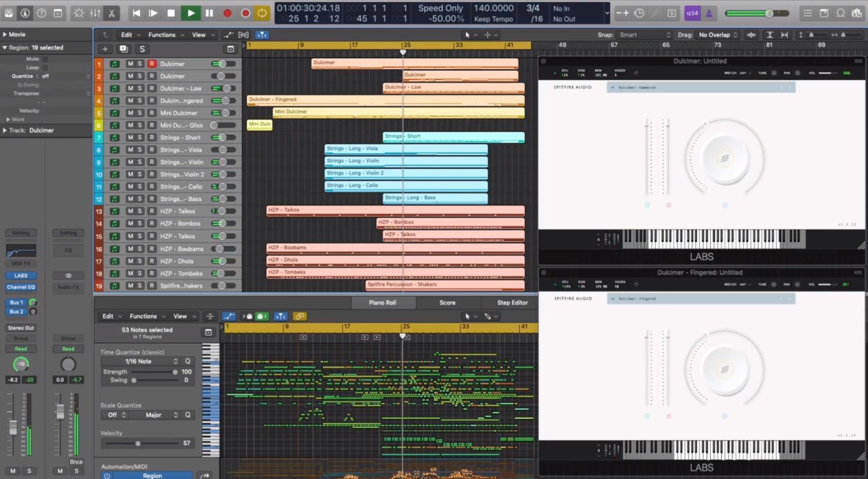
Task: Open the Library panel
Action: (x=8, y=13)
